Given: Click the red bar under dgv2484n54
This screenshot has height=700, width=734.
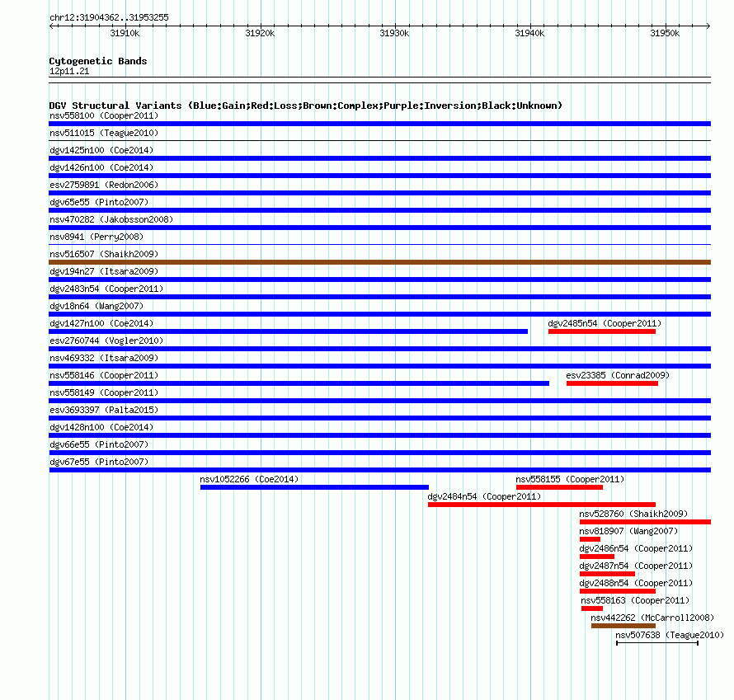Looking at the screenshot, I should [542, 505].
